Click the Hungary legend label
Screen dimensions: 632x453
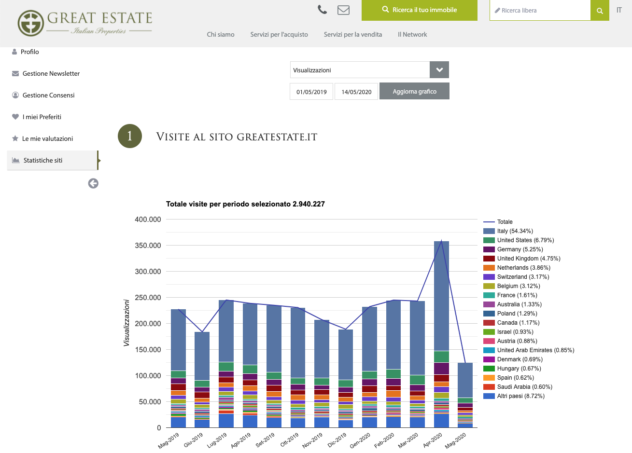pyautogui.click(x=519, y=369)
